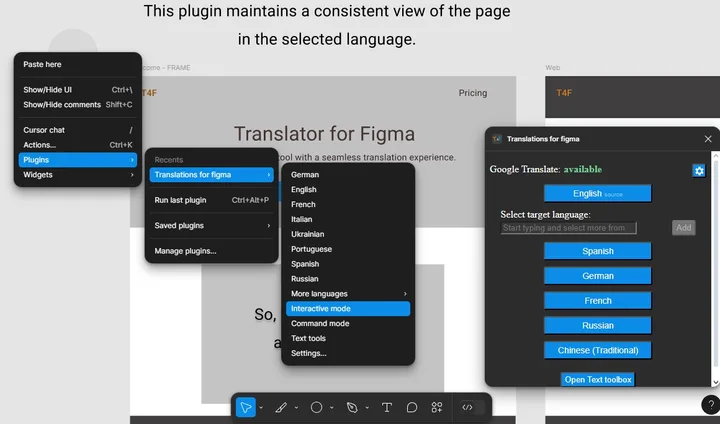Open Manage plugins...
Screen dimensions: 720x424
[x=211, y=251]
